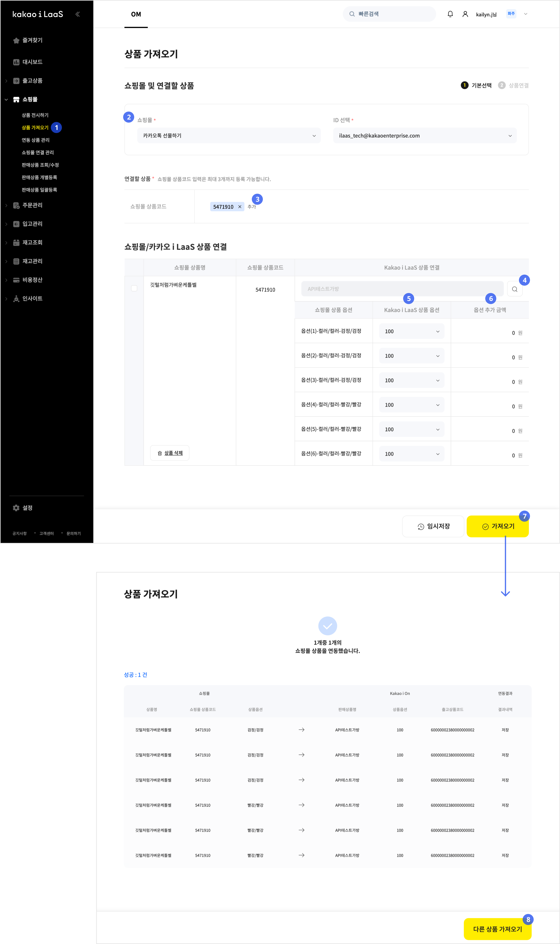Remove product code tag 5471910
560x944 pixels.
[x=240, y=207]
